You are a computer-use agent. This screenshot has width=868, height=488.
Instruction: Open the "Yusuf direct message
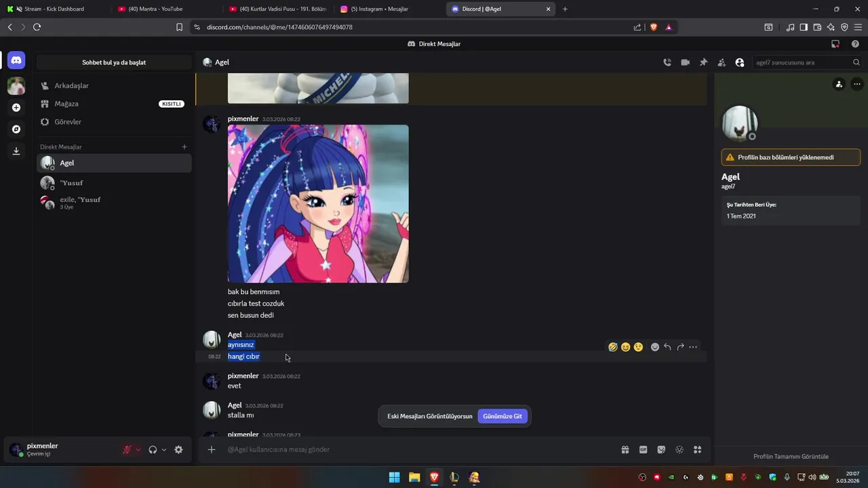[114, 183]
